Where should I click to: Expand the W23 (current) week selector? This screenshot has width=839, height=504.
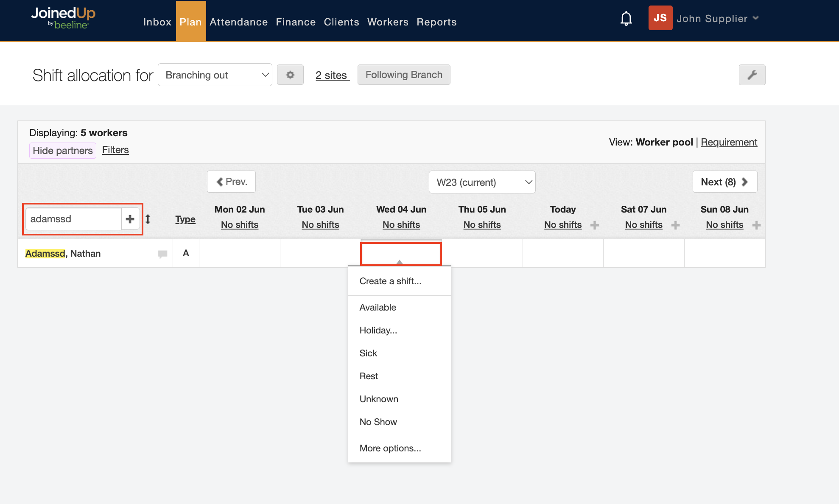point(482,182)
